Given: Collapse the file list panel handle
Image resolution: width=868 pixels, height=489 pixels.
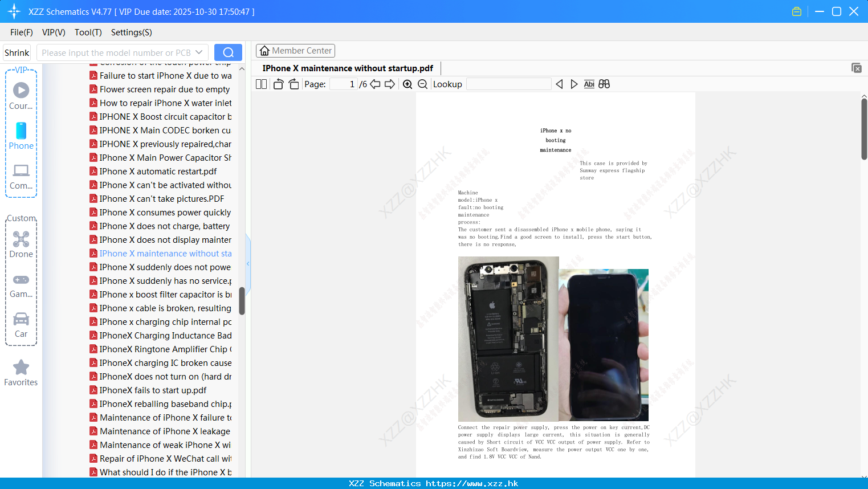Looking at the screenshot, I should [x=248, y=263].
